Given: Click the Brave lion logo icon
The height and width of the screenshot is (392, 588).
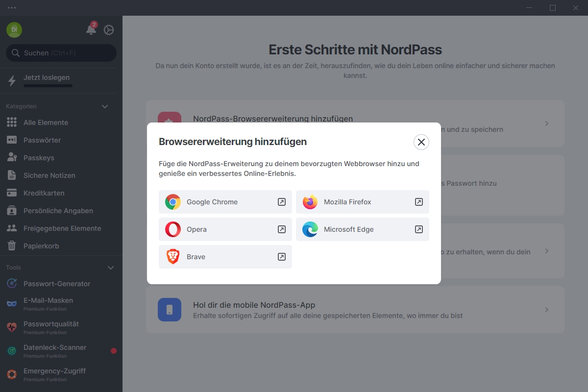Looking at the screenshot, I should click(x=173, y=257).
